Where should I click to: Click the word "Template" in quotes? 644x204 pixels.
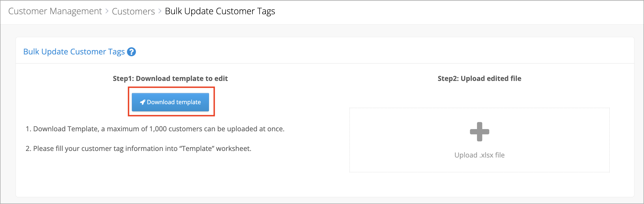pyautogui.click(x=197, y=148)
